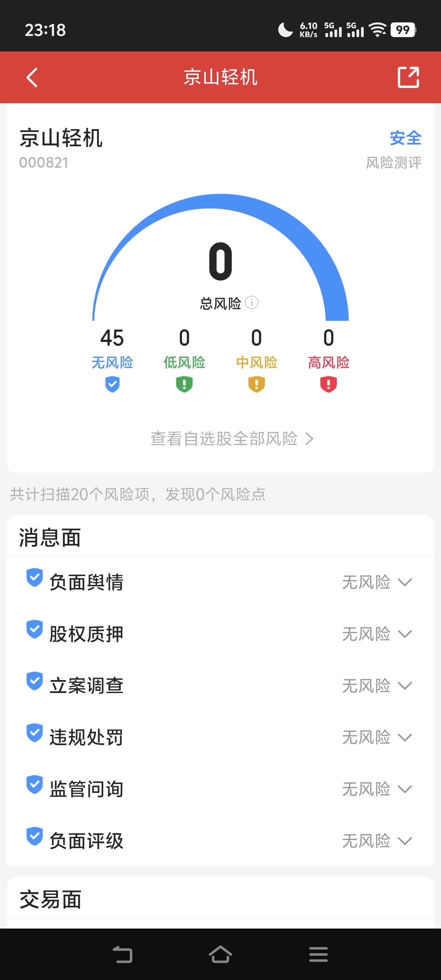The height and width of the screenshot is (980, 441).
Task: Tap the info icon beside 总风险
Action: 252,303
